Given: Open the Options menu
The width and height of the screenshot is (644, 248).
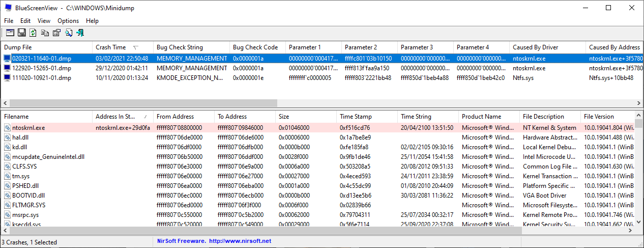Looking at the screenshot, I should (68, 21).
